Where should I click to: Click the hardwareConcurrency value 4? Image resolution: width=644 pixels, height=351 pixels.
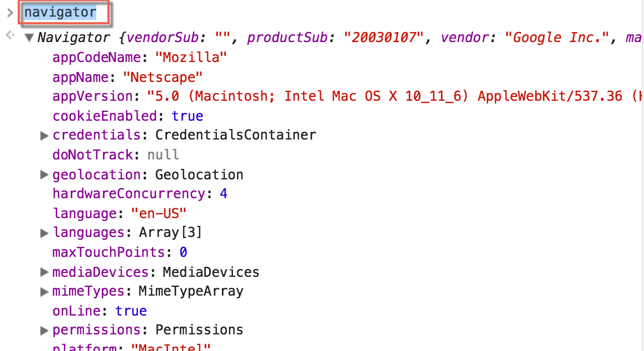coord(224,194)
